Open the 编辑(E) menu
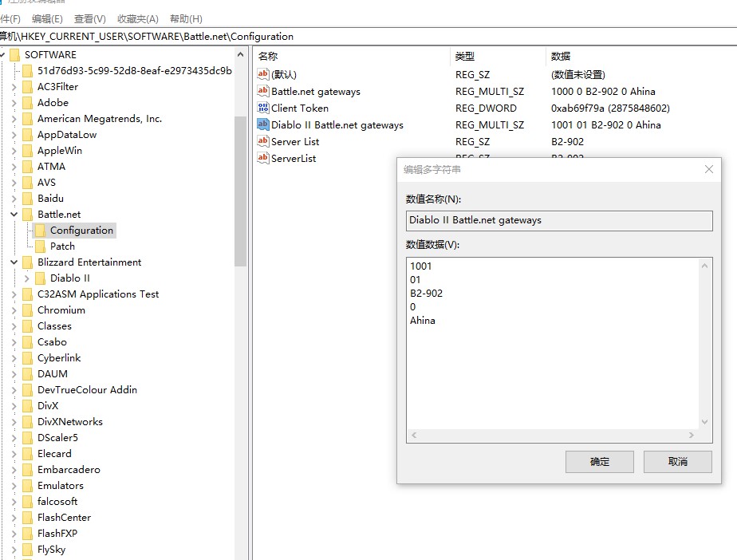Screen dimensions: 737x560 [47, 19]
